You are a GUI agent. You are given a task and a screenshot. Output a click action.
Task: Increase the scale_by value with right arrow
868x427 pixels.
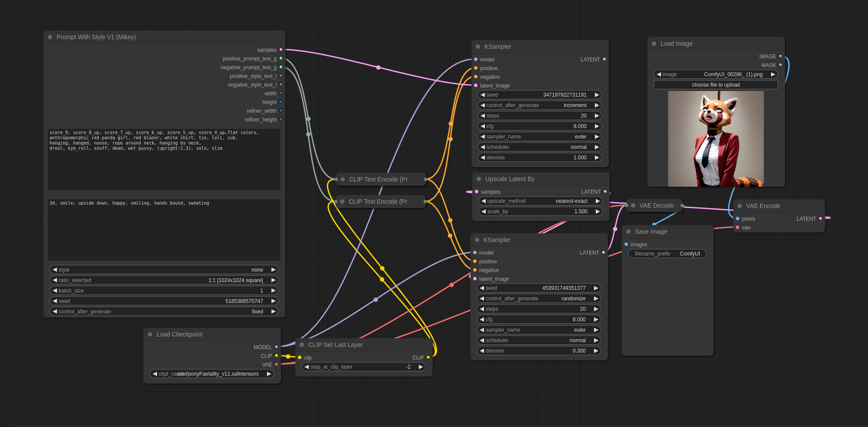coord(598,212)
